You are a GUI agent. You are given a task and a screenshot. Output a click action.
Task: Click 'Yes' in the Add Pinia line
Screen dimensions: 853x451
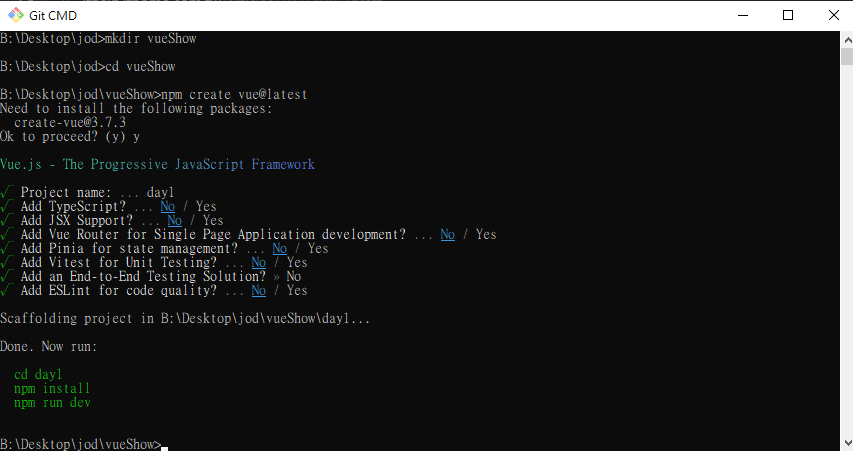[318, 249]
